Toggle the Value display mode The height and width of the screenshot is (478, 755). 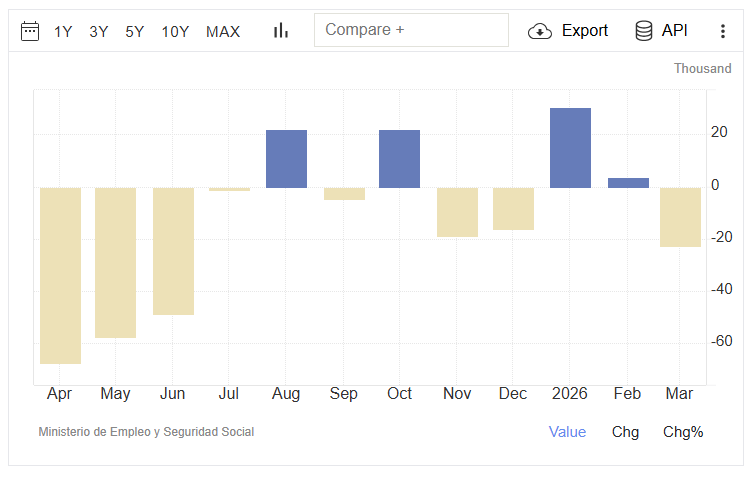(567, 432)
